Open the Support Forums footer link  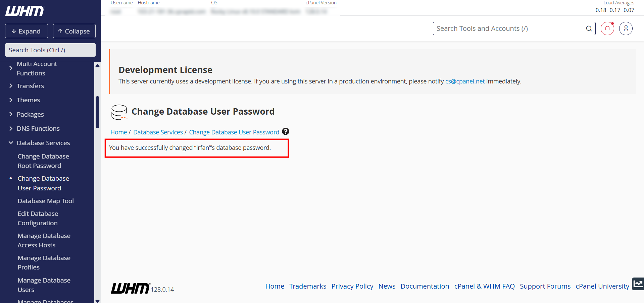coord(545,286)
